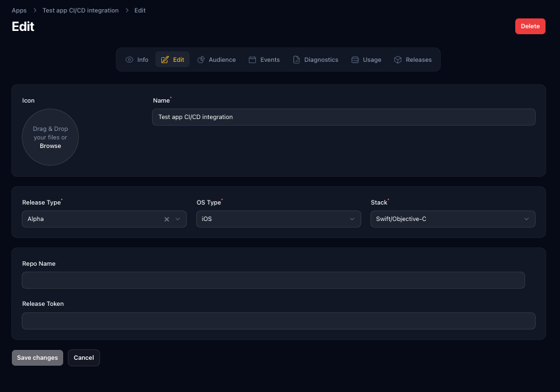The width and height of the screenshot is (560, 392).
Task: Click the calendar icon for Events
Action: coord(252,60)
